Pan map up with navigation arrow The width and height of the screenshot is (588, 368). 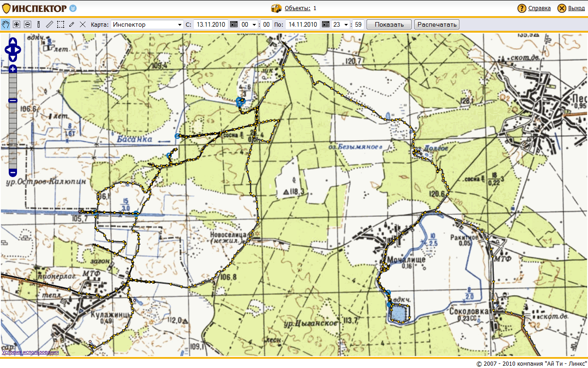(x=13, y=42)
